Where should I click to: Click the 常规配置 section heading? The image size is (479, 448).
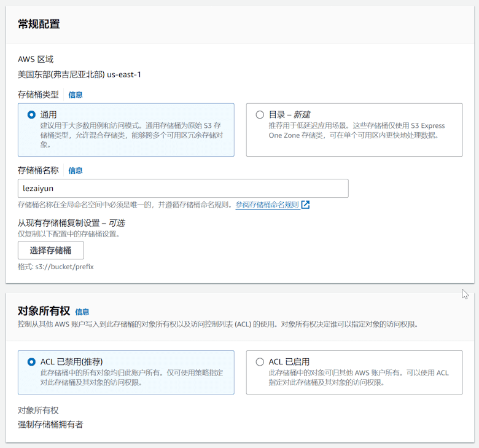pos(39,25)
